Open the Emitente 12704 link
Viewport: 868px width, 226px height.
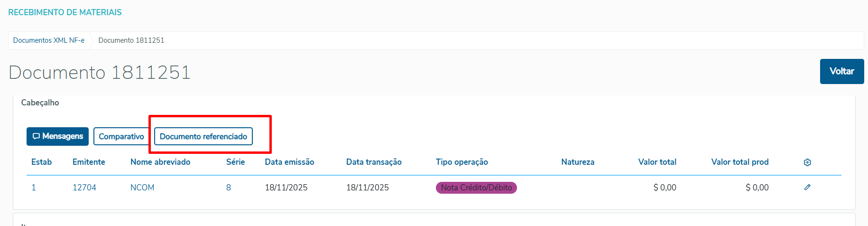point(84,188)
